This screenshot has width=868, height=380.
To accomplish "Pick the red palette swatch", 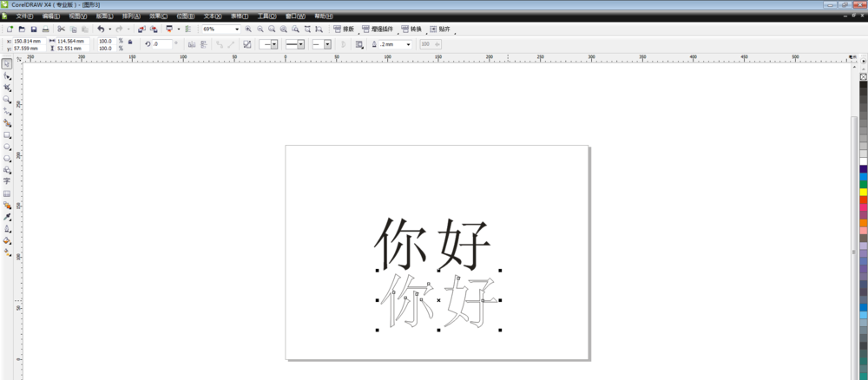I will coord(863,200).
